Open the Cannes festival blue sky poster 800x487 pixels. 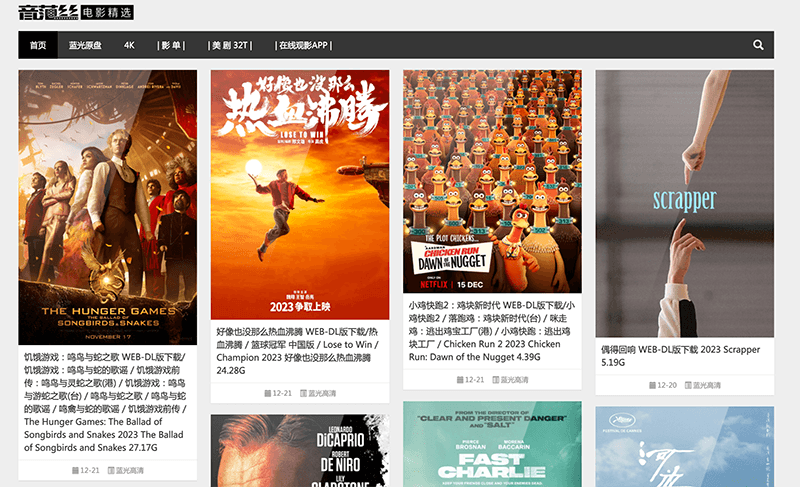click(x=685, y=447)
